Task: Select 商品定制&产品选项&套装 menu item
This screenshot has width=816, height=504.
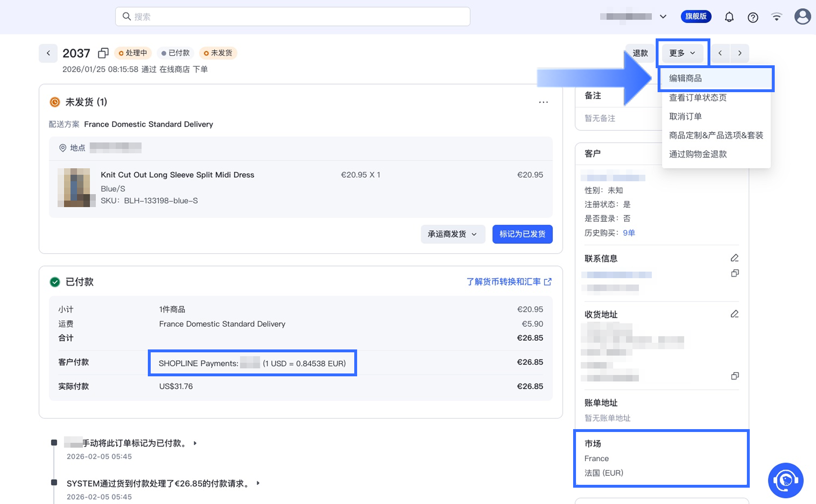Action: 716,135
